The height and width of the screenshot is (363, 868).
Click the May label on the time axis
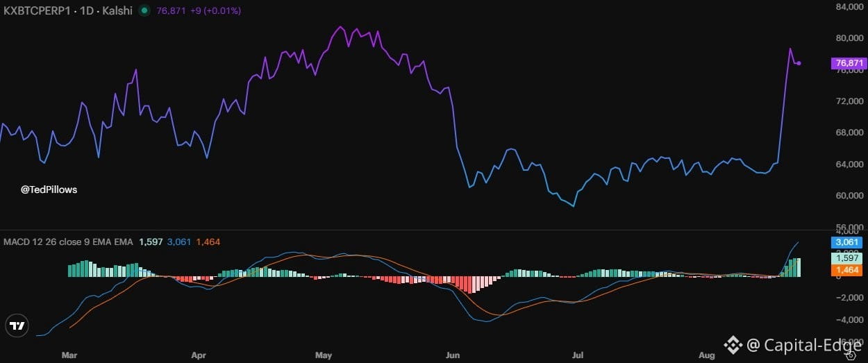point(323,355)
